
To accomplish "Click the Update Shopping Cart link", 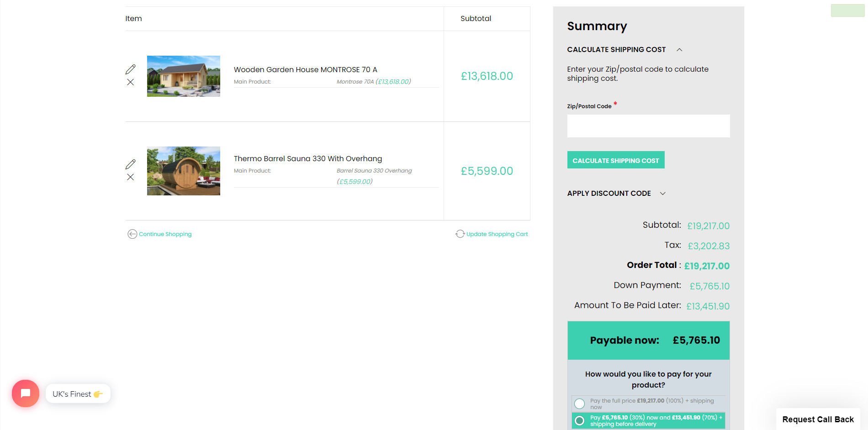I will (497, 234).
